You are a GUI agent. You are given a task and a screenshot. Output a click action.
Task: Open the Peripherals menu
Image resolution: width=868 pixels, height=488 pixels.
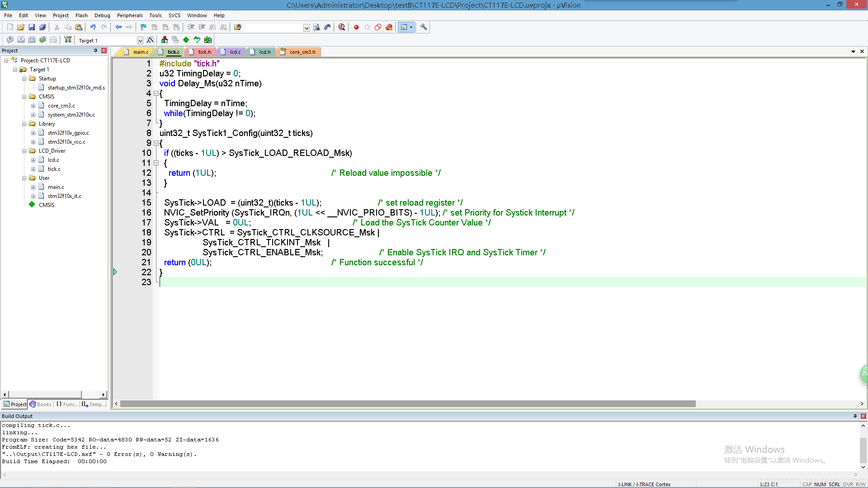130,15
